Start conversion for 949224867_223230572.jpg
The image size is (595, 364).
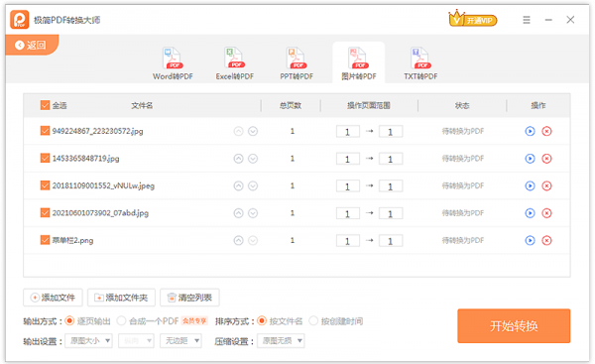(530, 131)
